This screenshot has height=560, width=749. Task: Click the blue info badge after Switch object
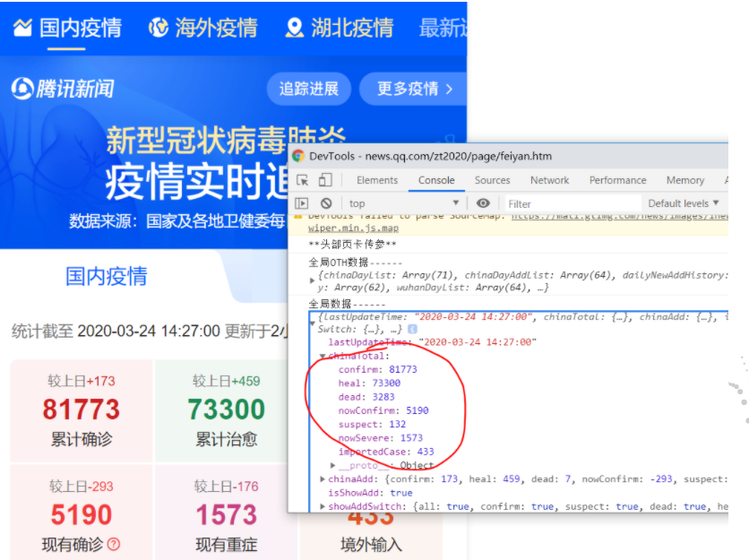(413, 329)
